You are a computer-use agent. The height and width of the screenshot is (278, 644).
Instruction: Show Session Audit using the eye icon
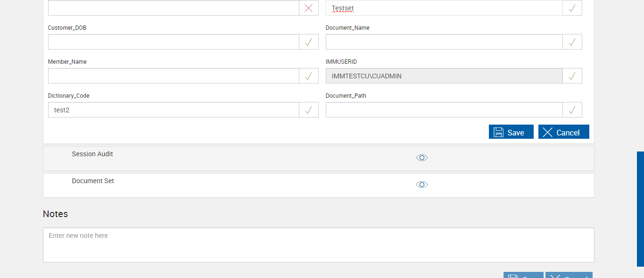[x=422, y=158]
